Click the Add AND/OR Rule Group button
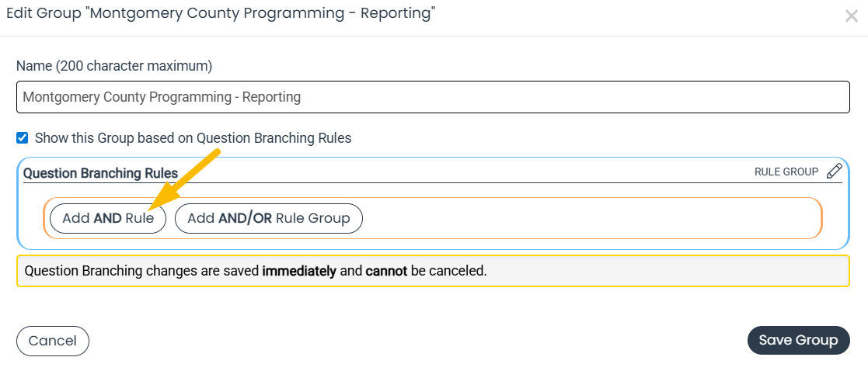The width and height of the screenshot is (868, 371). (269, 218)
